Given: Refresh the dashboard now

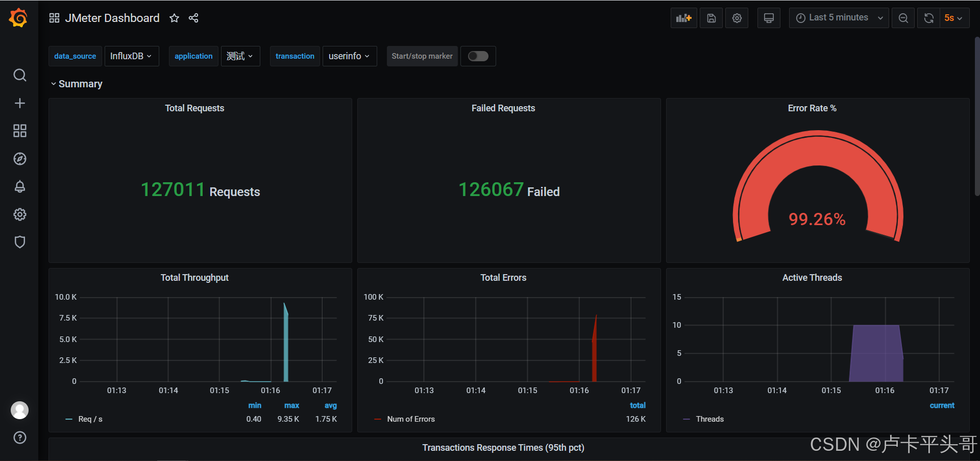Looking at the screenshot, I should pos(928,18).
